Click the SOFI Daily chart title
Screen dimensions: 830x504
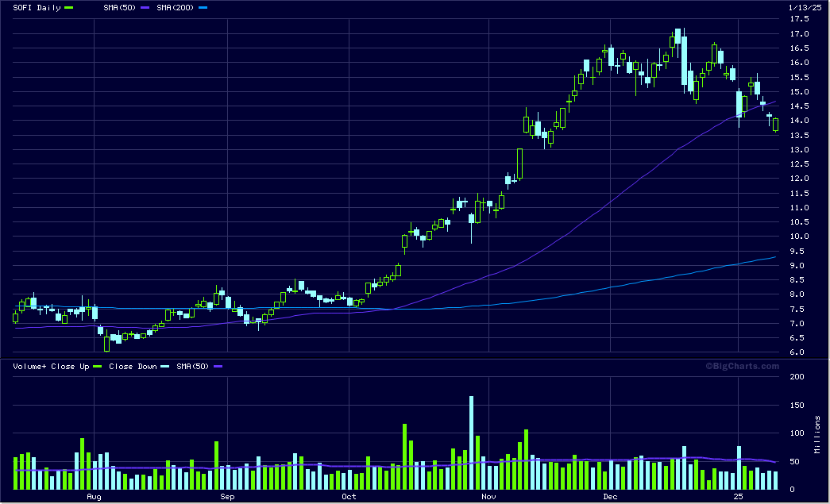click(37, 8)
